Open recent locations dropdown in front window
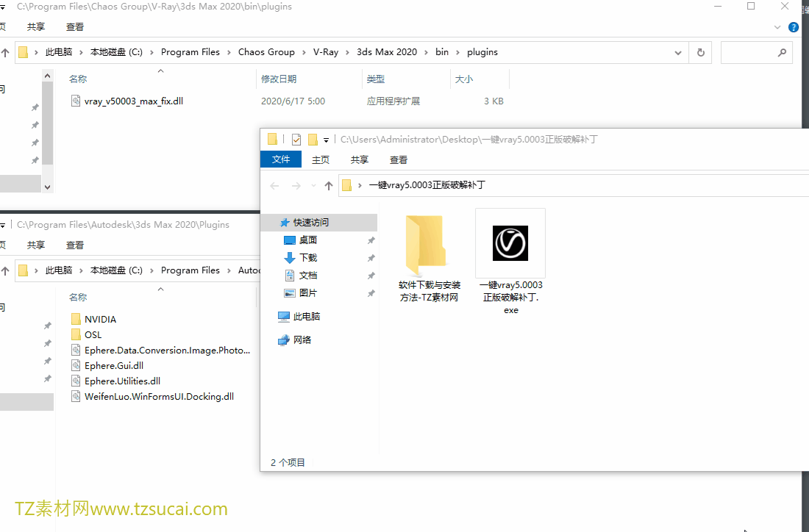 pyautogui.click(x=313, y=186)
